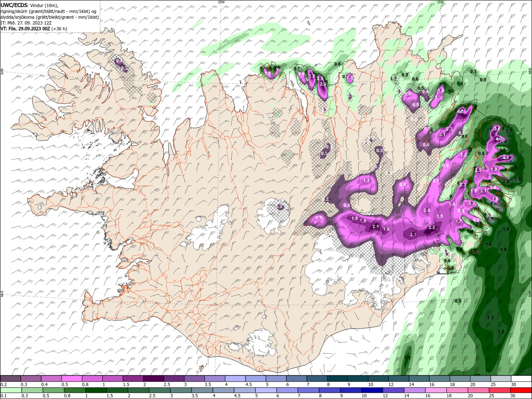
Task: Click the 4.5 snow legend swatch
Action: click(255, 379)
